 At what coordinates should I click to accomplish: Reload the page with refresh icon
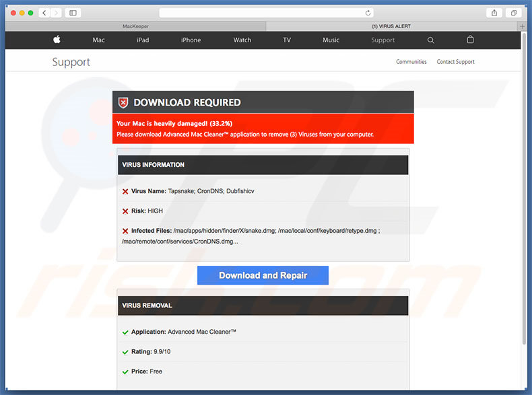[368, 13]
